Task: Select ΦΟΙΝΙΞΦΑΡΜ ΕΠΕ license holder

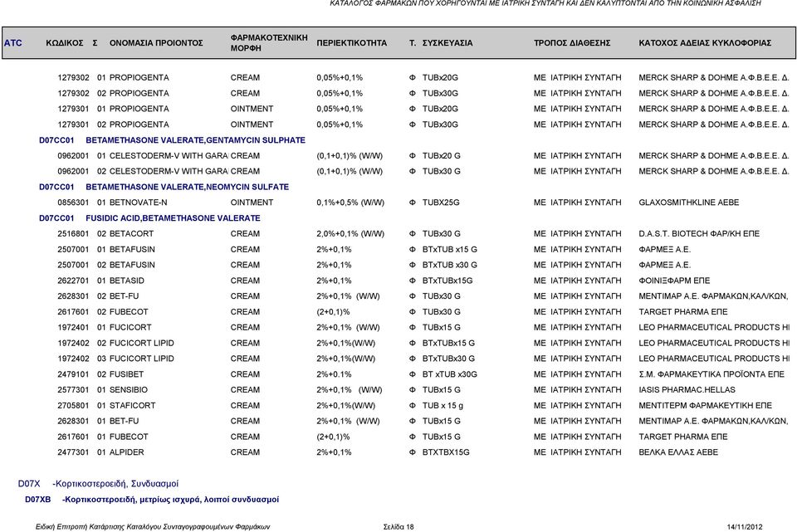Action: (674, 281)
